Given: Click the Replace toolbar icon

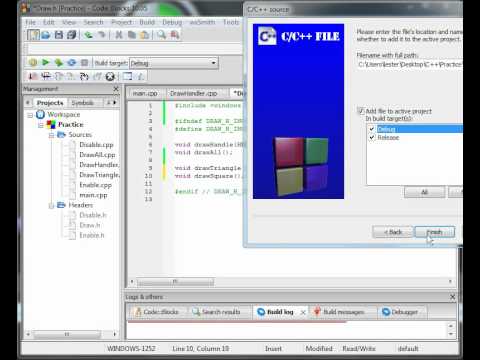Looking at the screenshot, I should pos(175,35).
